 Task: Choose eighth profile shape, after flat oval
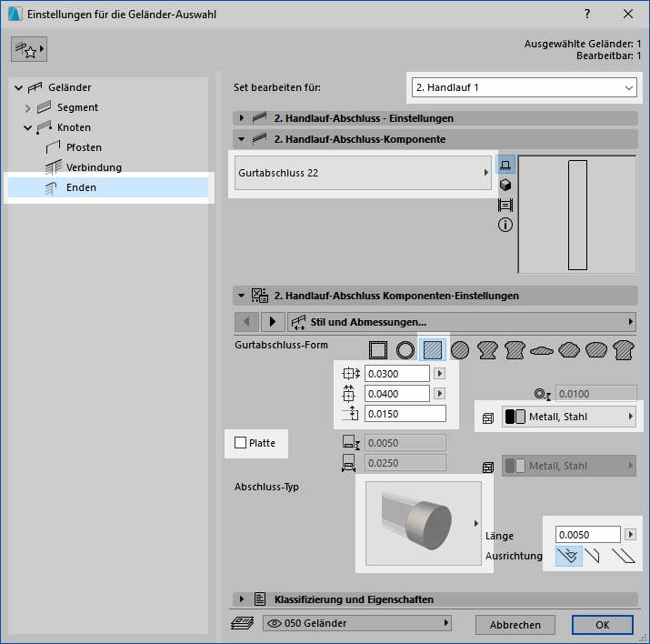coord(569,350)
